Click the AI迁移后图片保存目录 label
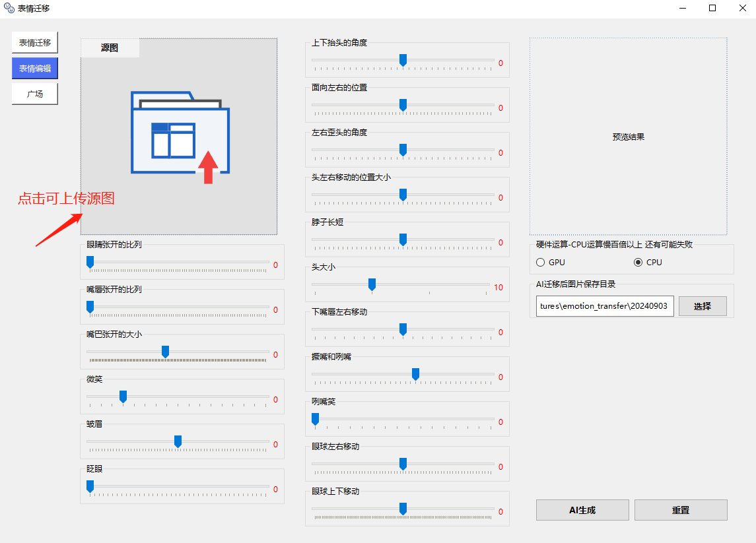Image resolution: width=756 pixels, height=543 pixels. 576,284
